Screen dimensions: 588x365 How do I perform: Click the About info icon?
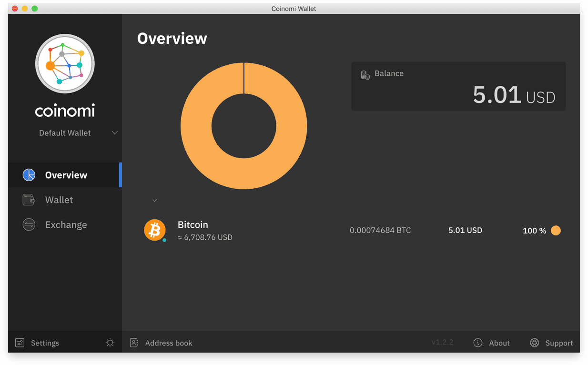click(478, 343)
